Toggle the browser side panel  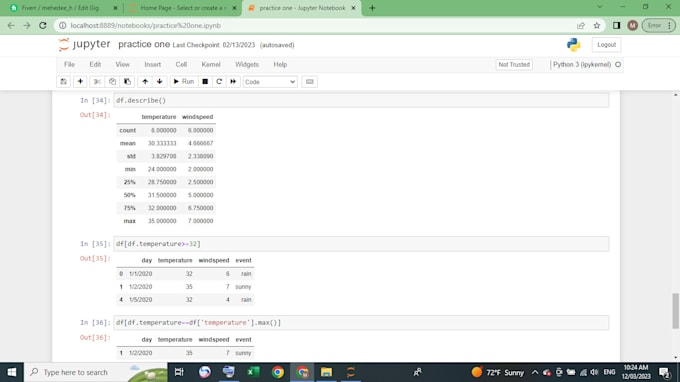pyautogui.click(x=616, y=26)
